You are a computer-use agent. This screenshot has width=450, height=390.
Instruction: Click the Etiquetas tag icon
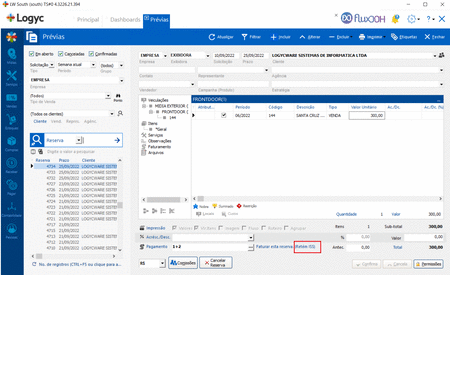(x=394, y=37)
